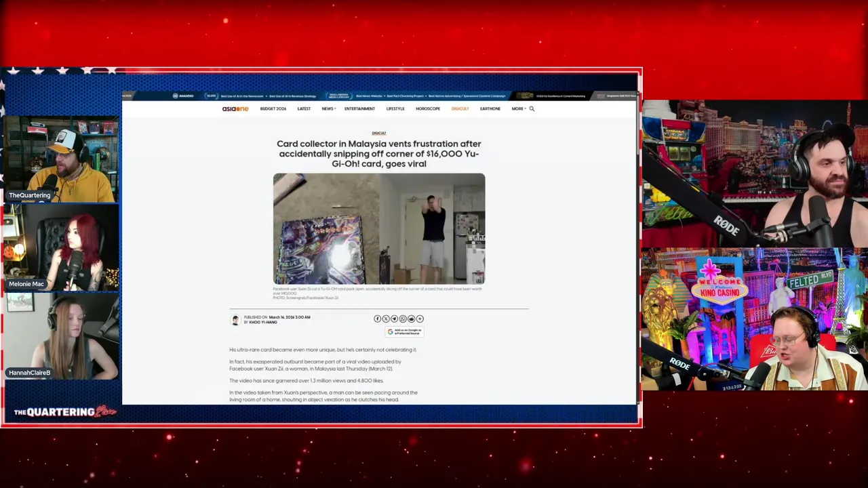Click the author avatar of Khoo Yi-Hang
Image resolution: width=868 pixels, height=488 pixels.
pyautogui.click(x=235, y=320)
